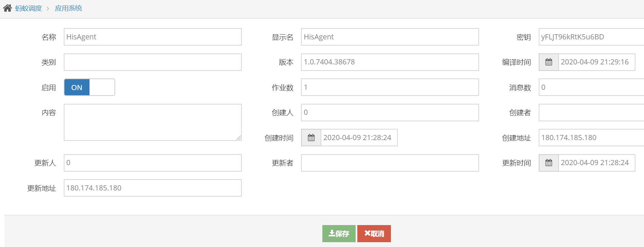Image resolution: width=644 pixels, height=247 pixels.
Task: Go to 蚂蚁调度 breadcrumb link
Action: [28, 8]
